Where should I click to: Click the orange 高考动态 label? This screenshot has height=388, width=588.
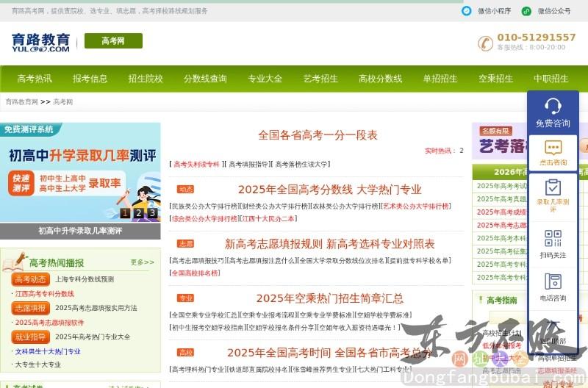(31, 279)
